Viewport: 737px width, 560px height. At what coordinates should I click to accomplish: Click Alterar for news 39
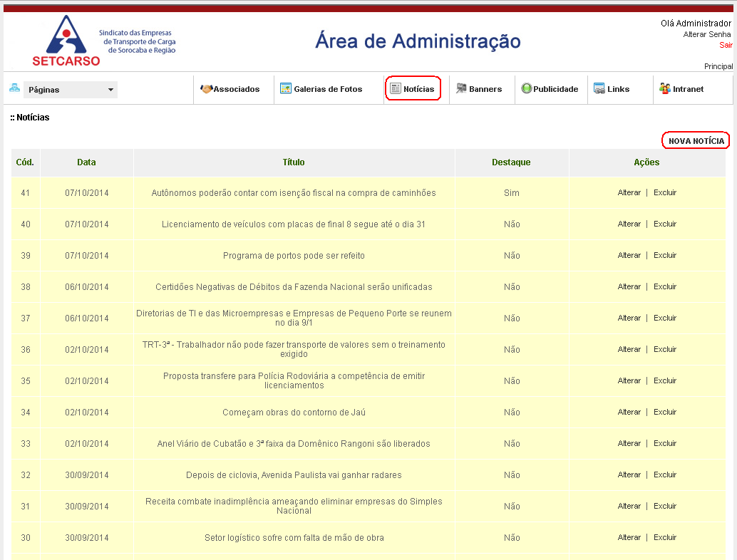tap(629, 255)
